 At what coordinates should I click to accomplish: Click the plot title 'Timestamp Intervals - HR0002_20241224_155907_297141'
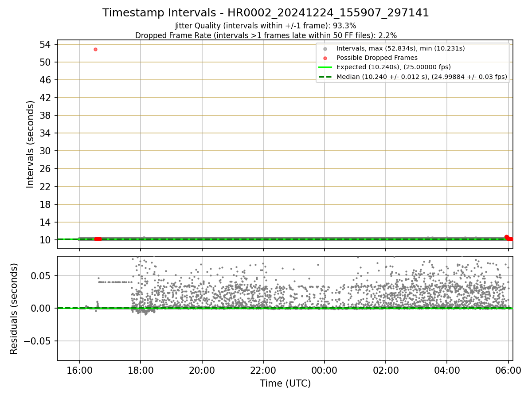(266, 13)
